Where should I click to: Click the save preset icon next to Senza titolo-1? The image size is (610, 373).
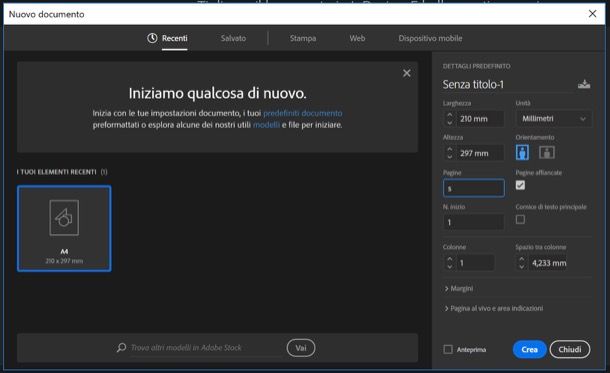pyautogui.click(x=584, y=84)
